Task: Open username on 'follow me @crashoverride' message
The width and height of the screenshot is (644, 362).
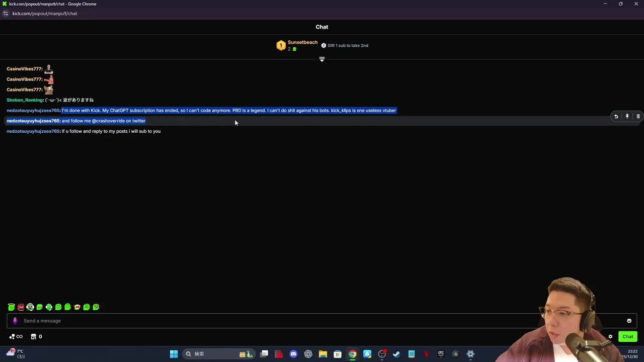Action: (x=33, y=121)
